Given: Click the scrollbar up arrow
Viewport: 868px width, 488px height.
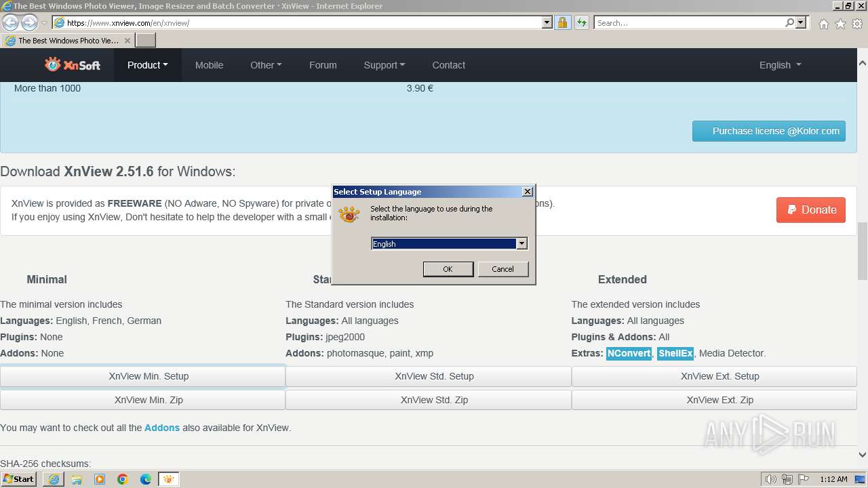Looking at the screenshot, I should [863, 62].
